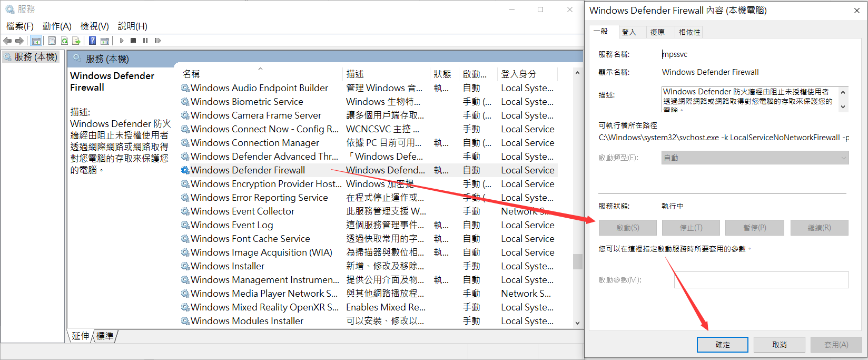Click the 取消 button
This screenshot has height=360, width=868.
780,345
